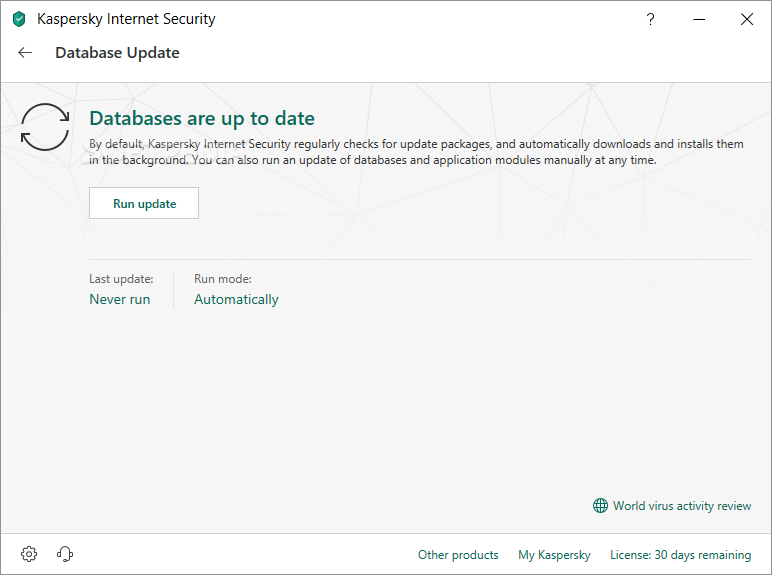Start the Run update button
This screenshot has width=772, height=575.
[x=144, y=203]
